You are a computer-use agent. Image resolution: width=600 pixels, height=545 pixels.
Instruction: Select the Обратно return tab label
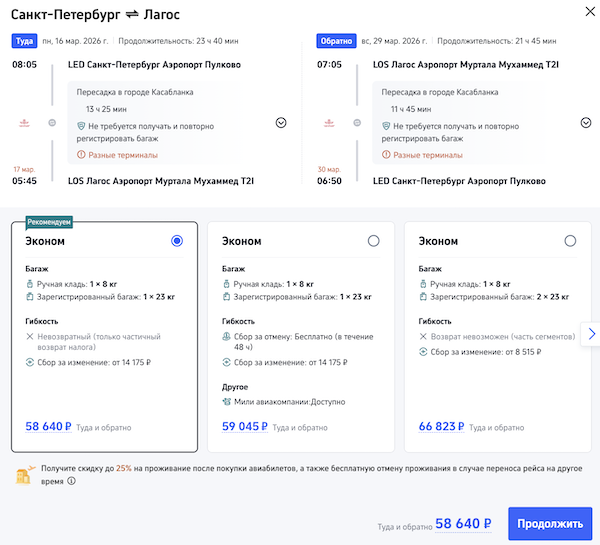[x=335, y=41]
